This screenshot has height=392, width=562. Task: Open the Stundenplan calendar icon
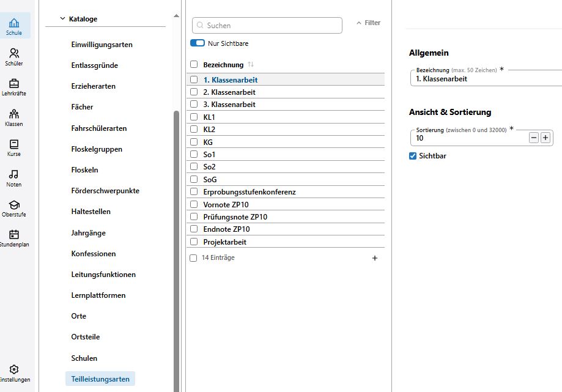point(14,235)
